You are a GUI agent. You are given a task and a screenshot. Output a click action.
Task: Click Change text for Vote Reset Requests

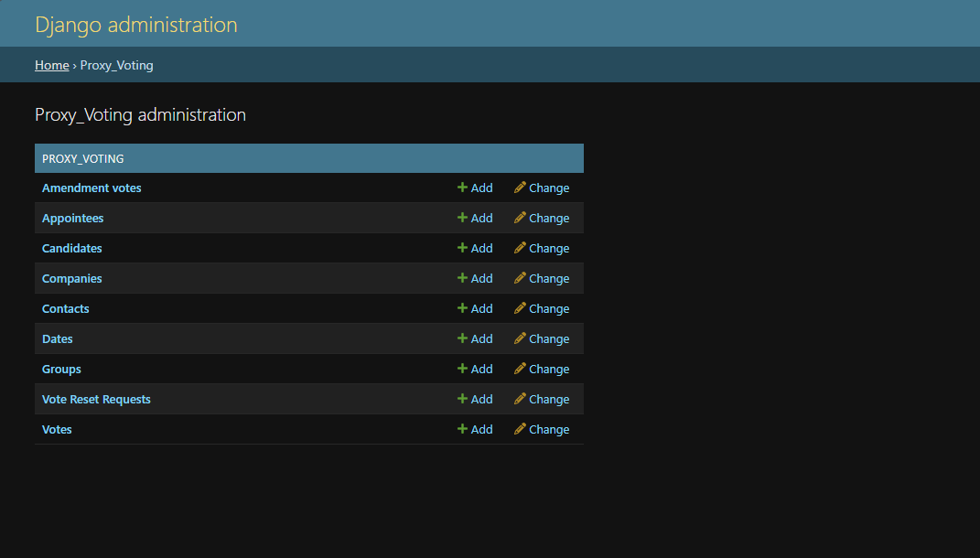coord(549,399)
